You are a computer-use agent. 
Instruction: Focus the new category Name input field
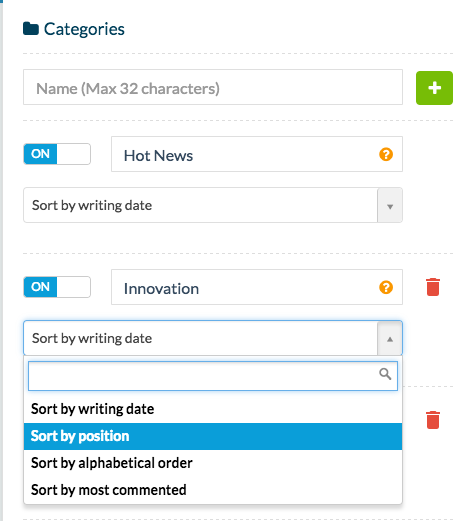(x=213, y=87)
